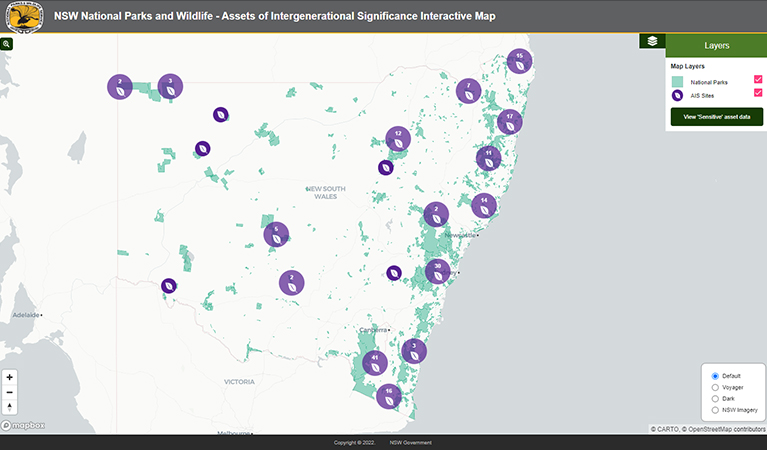Viewport: 767px width, 450px height.
Task: Click the map search magnifier icon
Action: [6, 44]
